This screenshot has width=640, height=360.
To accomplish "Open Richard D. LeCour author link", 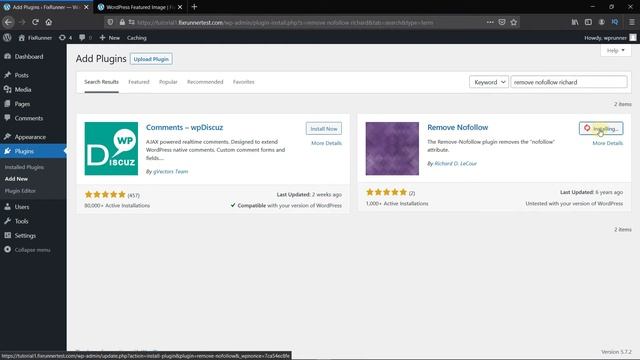I will tap(456, 163).
